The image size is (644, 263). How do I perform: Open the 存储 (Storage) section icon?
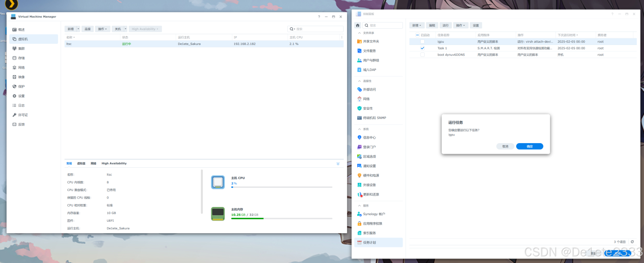coord(14,58)
